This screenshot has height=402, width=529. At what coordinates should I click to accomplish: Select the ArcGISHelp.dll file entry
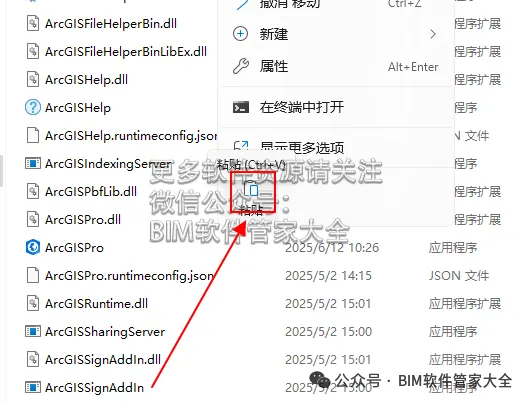click(86, 80)
